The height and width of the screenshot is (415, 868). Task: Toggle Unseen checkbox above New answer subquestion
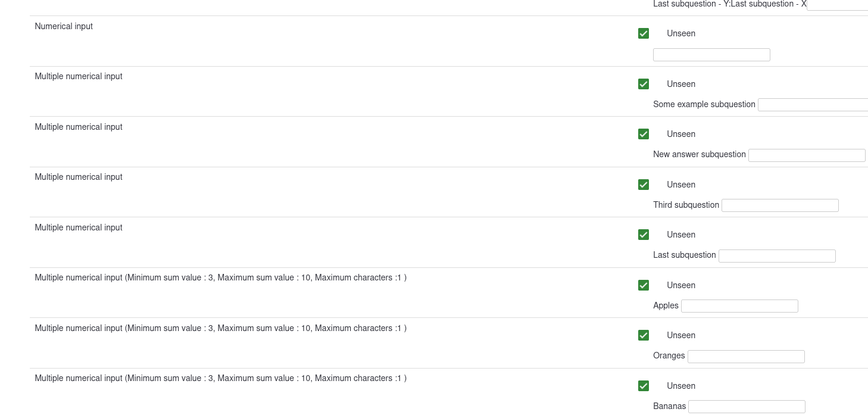(x=643, y=134)
